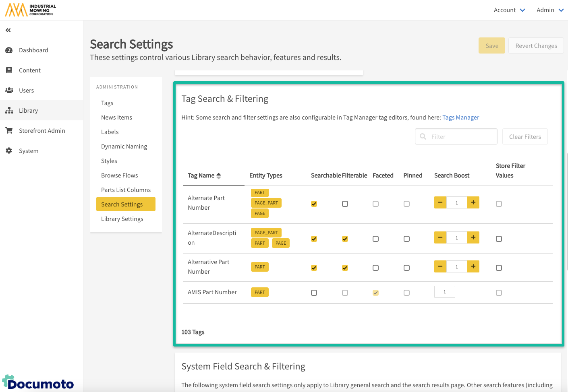Sort by the Tag Name arrows icon
This screenshot has height=392, width=568.
click(x=219, y=176)
